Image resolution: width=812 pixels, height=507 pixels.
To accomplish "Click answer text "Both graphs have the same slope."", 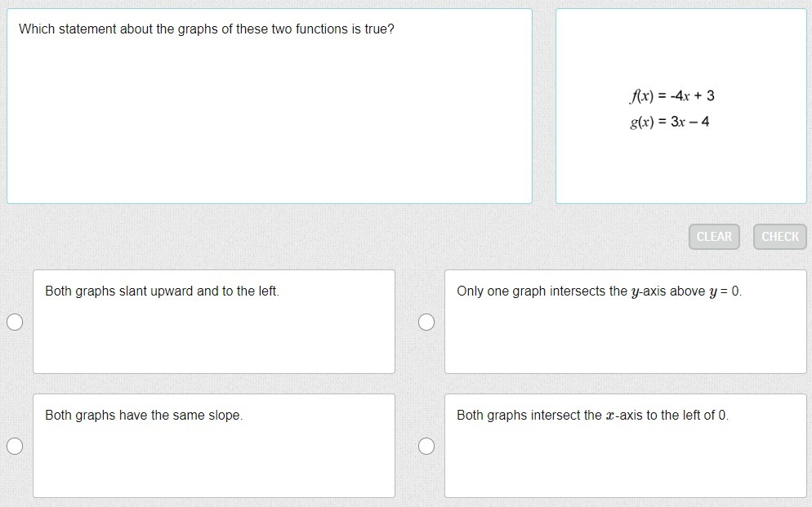I will click(144, 415).
